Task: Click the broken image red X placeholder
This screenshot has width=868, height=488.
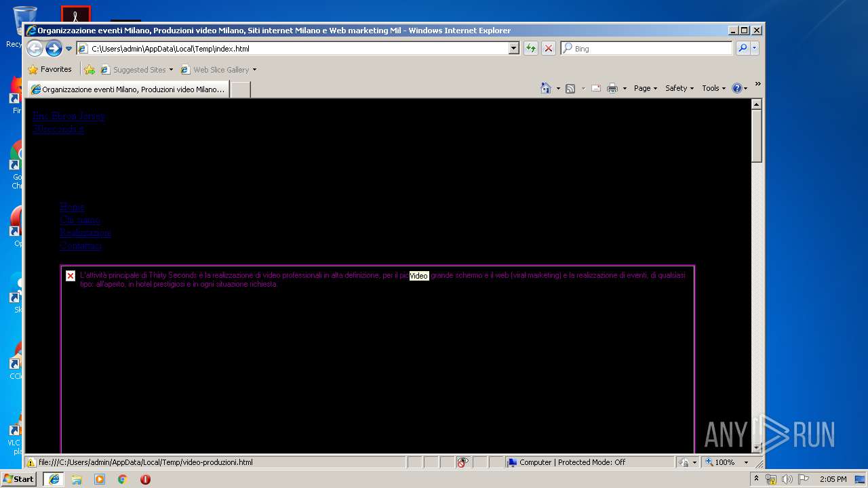Action: point(71,276)
